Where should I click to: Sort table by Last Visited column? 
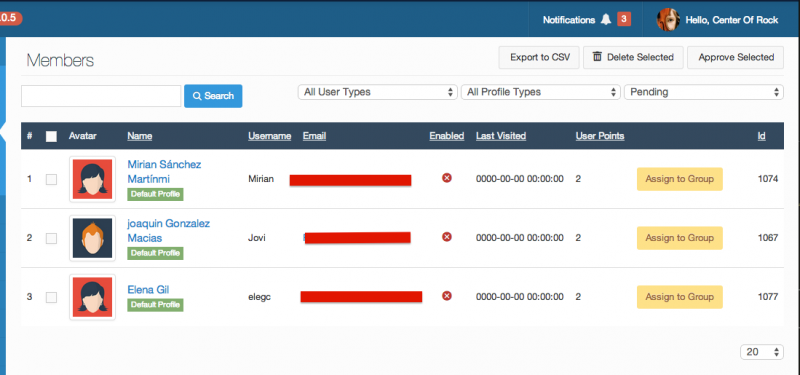(501, 136)
